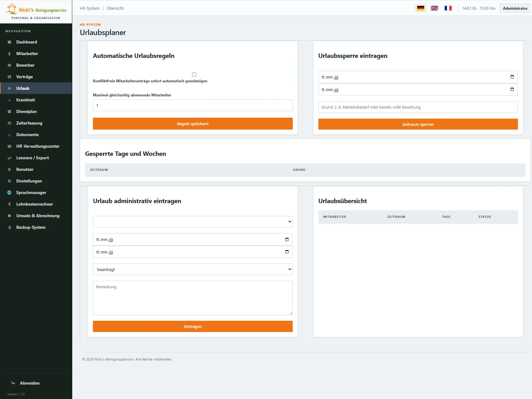
Task: Click the Sprachmanager globe icon in sidebar
Action: point(9,193)
